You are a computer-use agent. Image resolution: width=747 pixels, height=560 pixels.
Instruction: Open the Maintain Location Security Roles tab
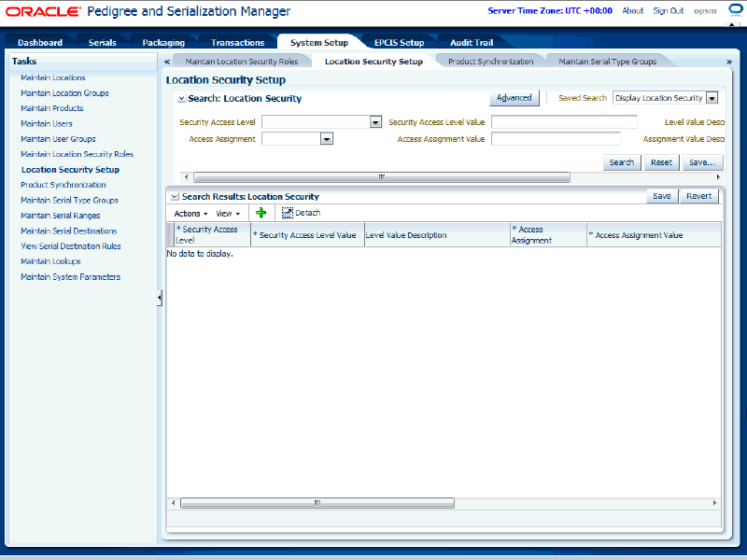(x=242, y=62)
